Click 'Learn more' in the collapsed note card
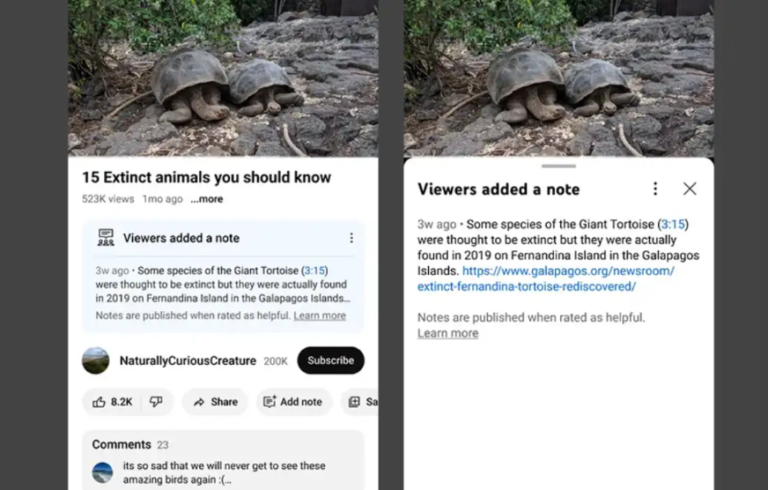 pyautogui.click(x=319, y=316)
